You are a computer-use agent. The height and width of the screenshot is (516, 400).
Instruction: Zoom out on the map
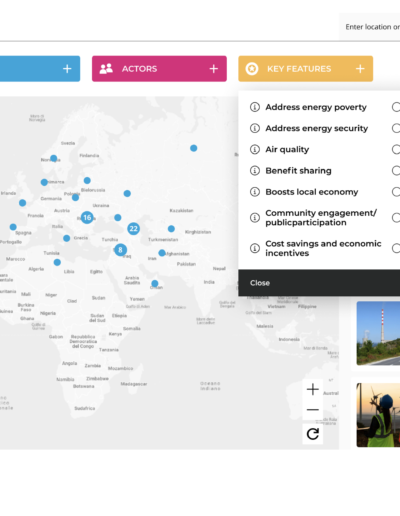click(x=313, y=409)
